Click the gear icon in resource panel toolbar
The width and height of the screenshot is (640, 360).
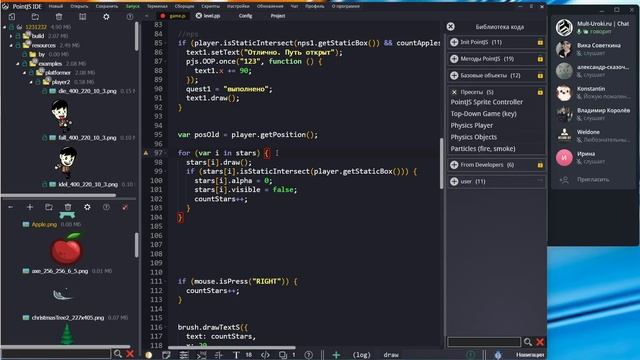click(87, 207)
